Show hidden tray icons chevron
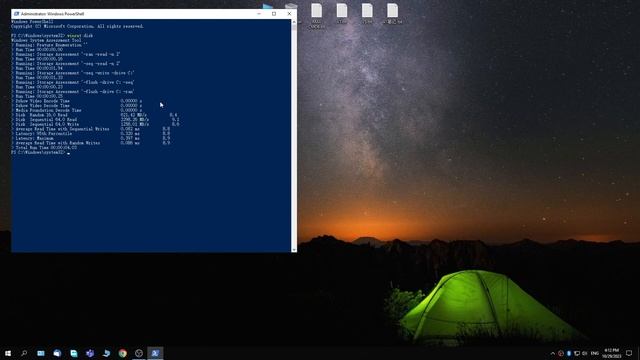 tap(553, 353)
